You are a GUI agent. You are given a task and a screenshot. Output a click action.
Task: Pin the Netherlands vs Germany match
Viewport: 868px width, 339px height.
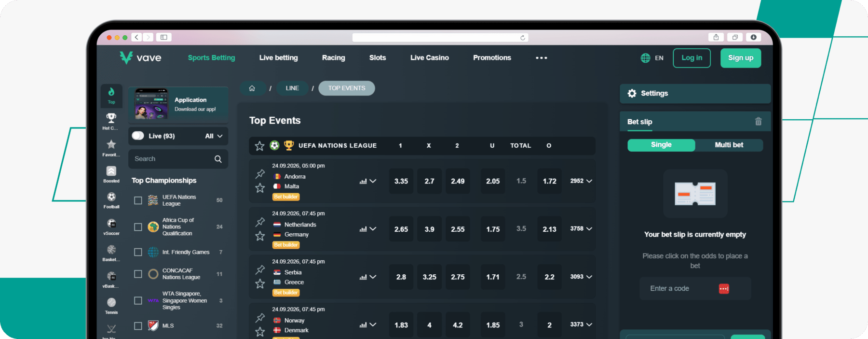pyautogui.click(x=260, y=222)
